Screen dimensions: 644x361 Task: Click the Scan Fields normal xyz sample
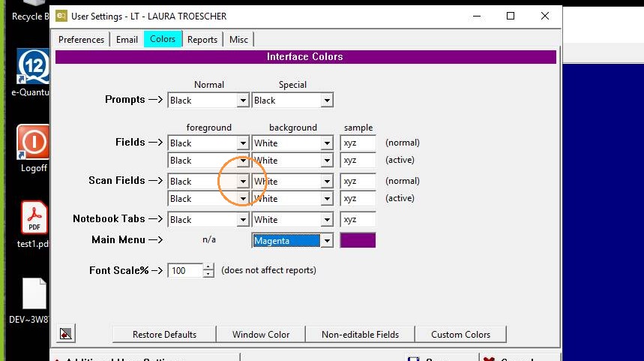click(x=358, y=182)
